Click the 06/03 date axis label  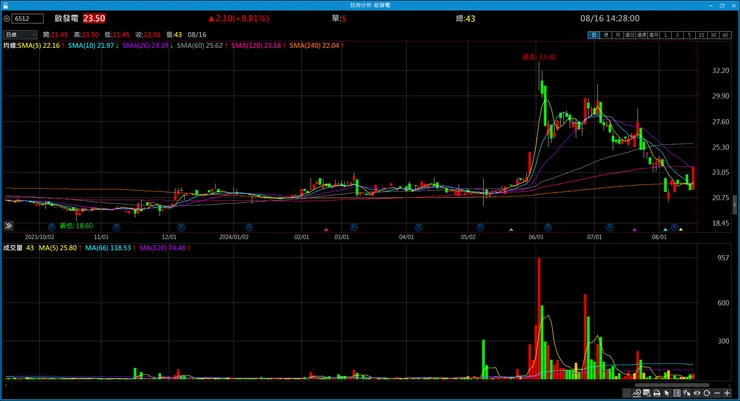click(536, 237)
